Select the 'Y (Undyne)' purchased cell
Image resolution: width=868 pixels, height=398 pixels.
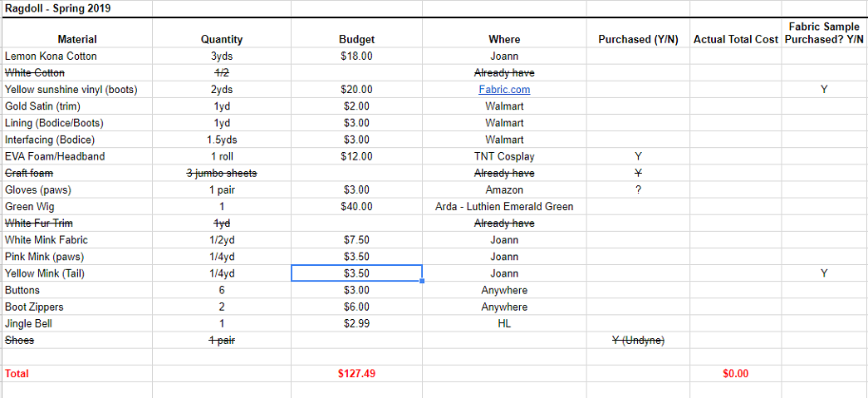click(638, 341)
